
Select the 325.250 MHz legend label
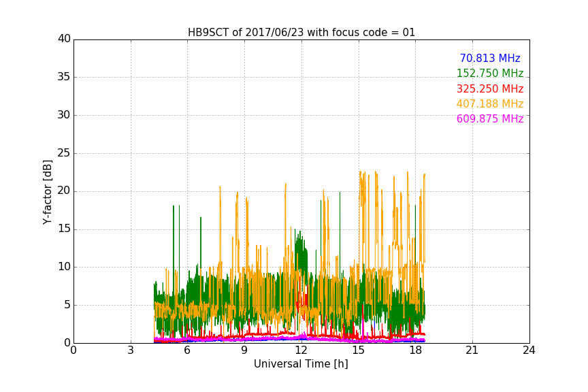pos(490,88)
